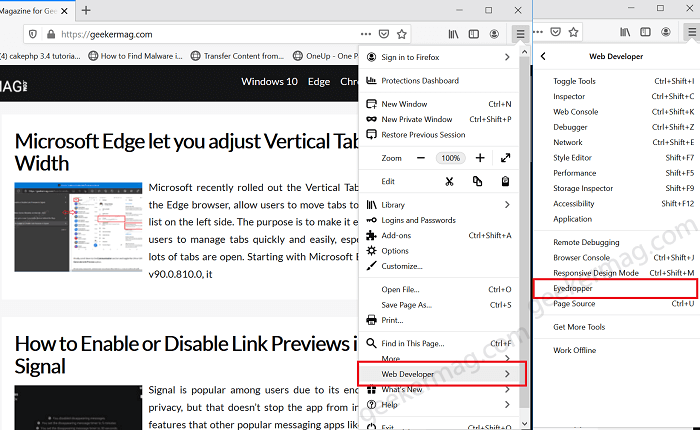Click the Cut scissors icon in Edit row

coord(449,181)
